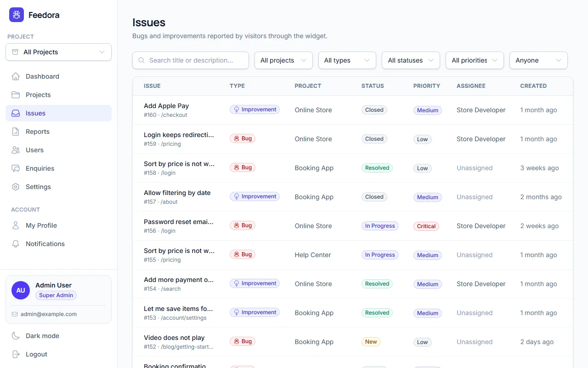Click the search magnifier icon
This screenshot has width=588, height=368.
(x=142, y=60)
